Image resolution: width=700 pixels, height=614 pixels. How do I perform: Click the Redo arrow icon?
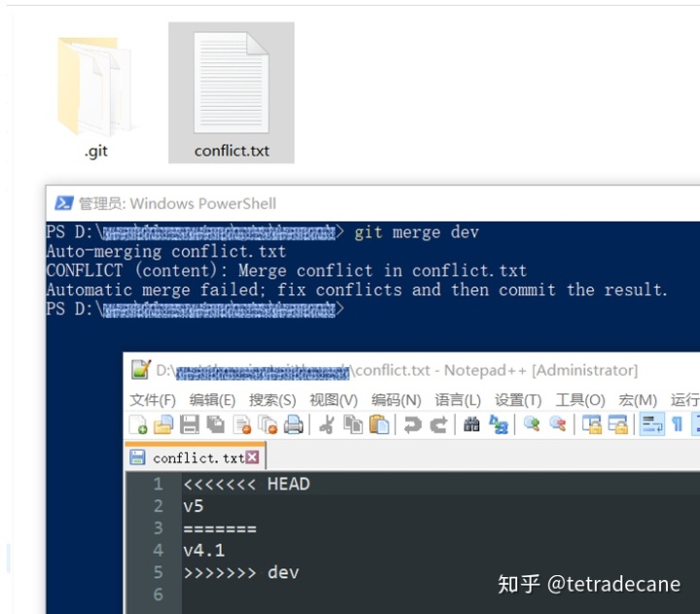coord(438,425)
